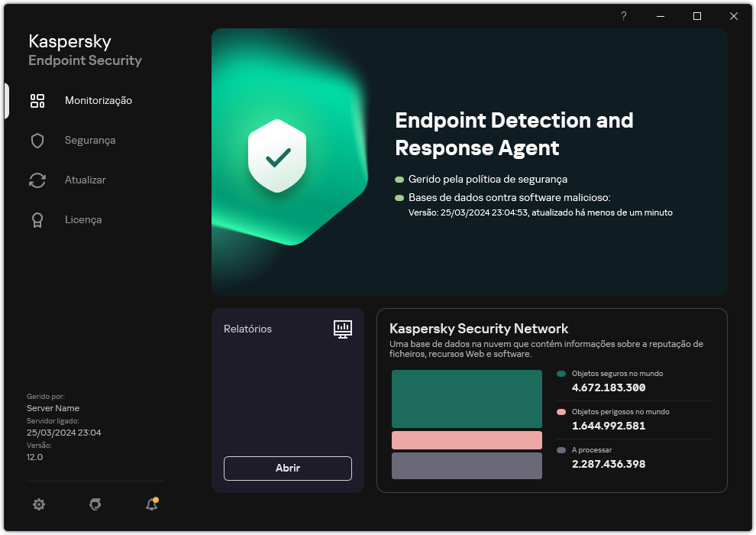Click the green shield checkmark icon
Image resolution: width=756 pixels, height=535 pixels.
(277, 157)
